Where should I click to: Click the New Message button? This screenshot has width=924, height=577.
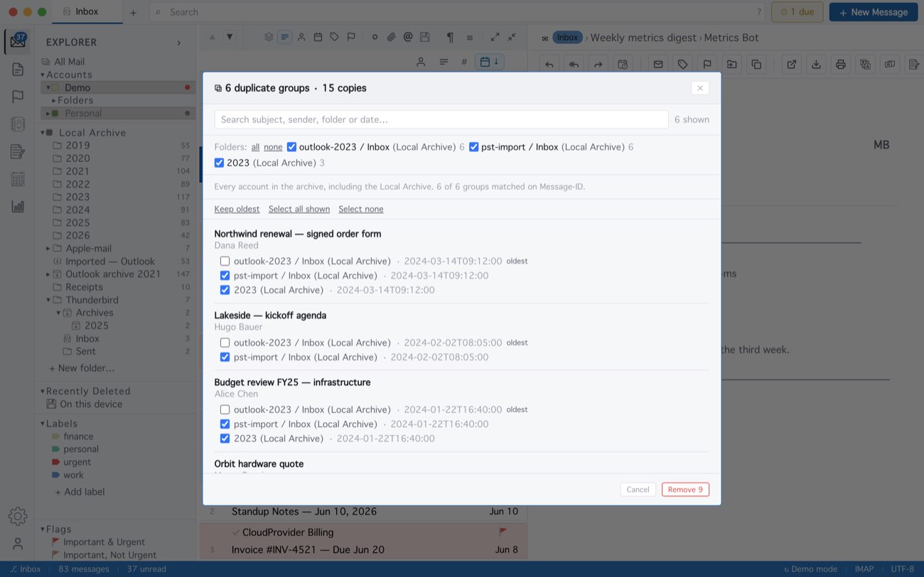pyautogui.click(x=874, y=12)
